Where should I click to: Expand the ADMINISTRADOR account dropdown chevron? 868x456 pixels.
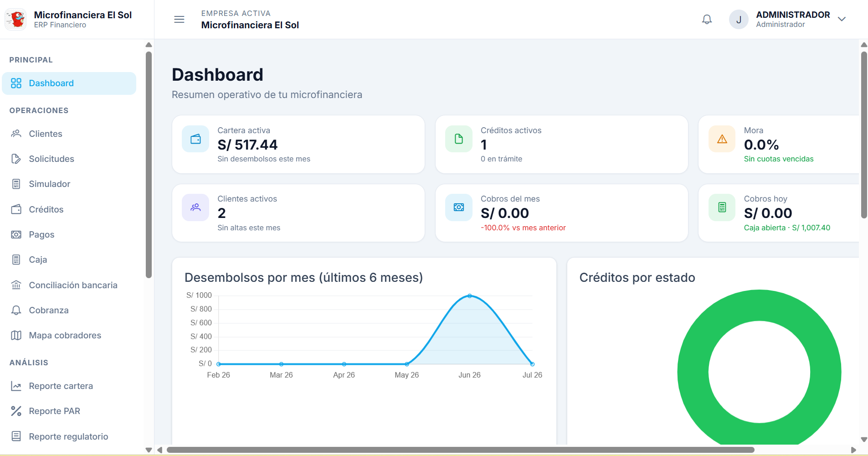pos(842,19)
